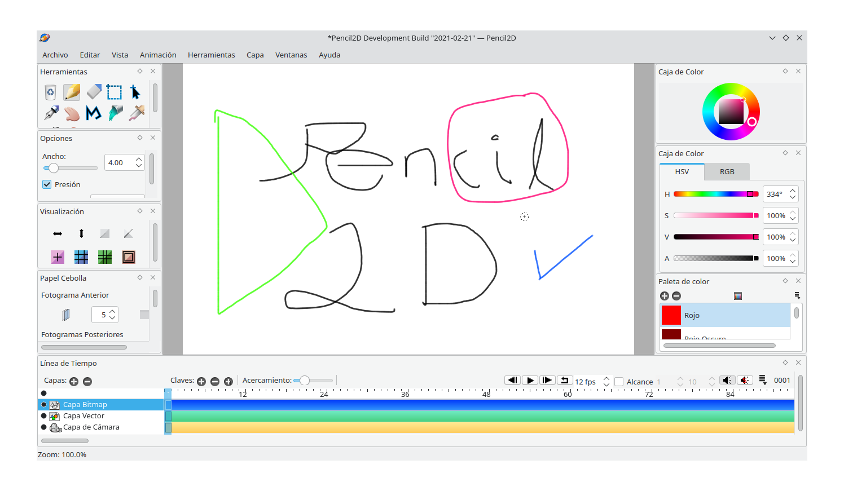Select the Pen tool
Image resolution: width=844 pixels, height=504 pixels.
(51, 113)
